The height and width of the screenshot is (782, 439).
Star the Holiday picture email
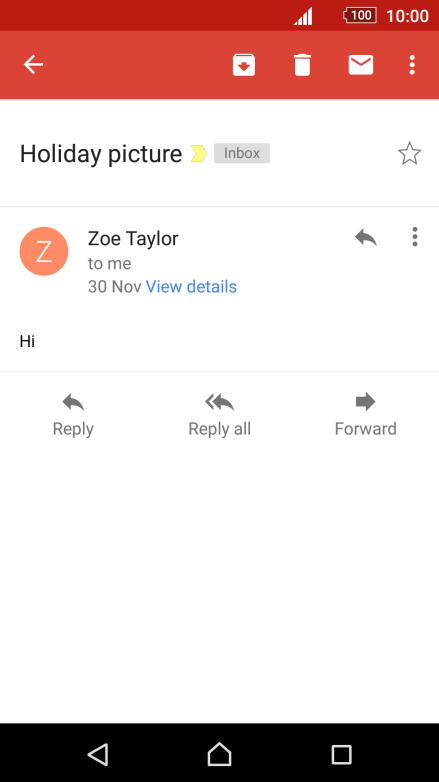tap(410, 153)
